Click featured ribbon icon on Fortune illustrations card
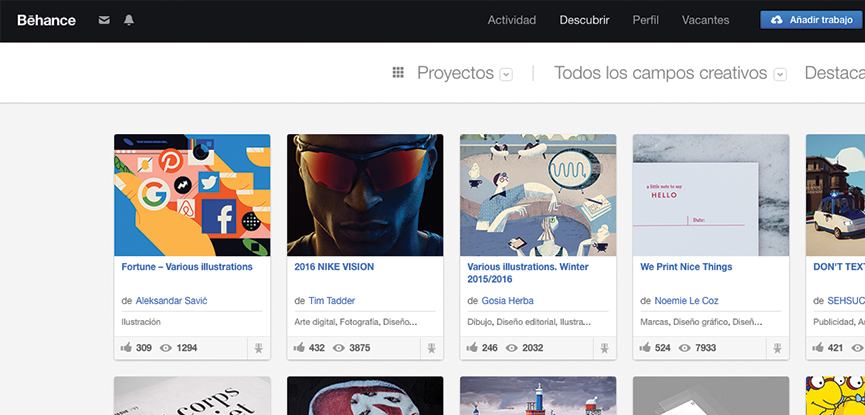Screen dimensions: 865x415 (259, 348)
